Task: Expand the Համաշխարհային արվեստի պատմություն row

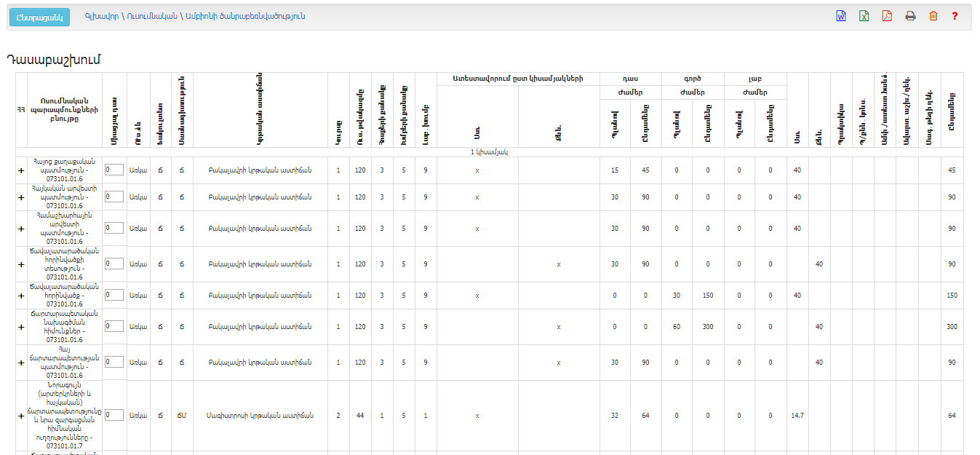Action: pyautogui.click(x=20, y=229)
